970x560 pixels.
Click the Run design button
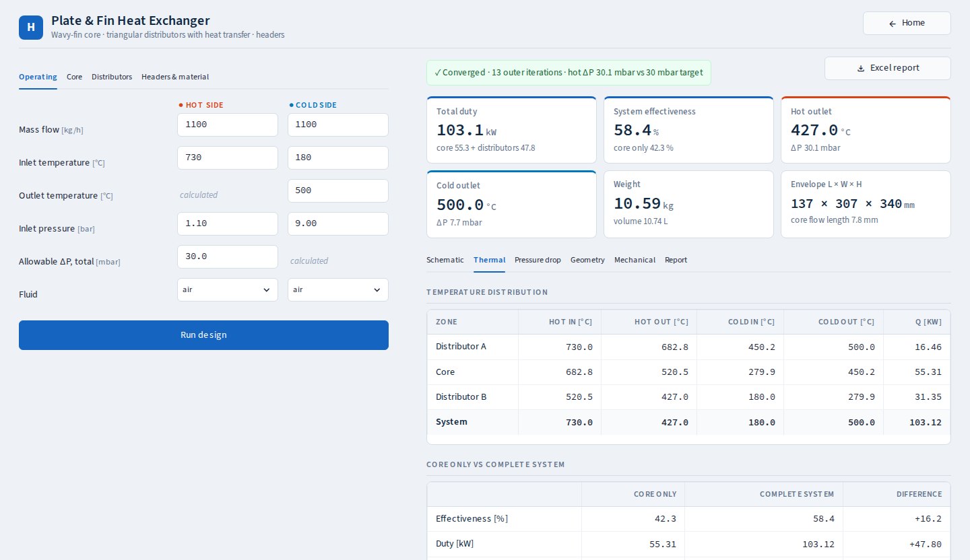(x=203, y=335)
